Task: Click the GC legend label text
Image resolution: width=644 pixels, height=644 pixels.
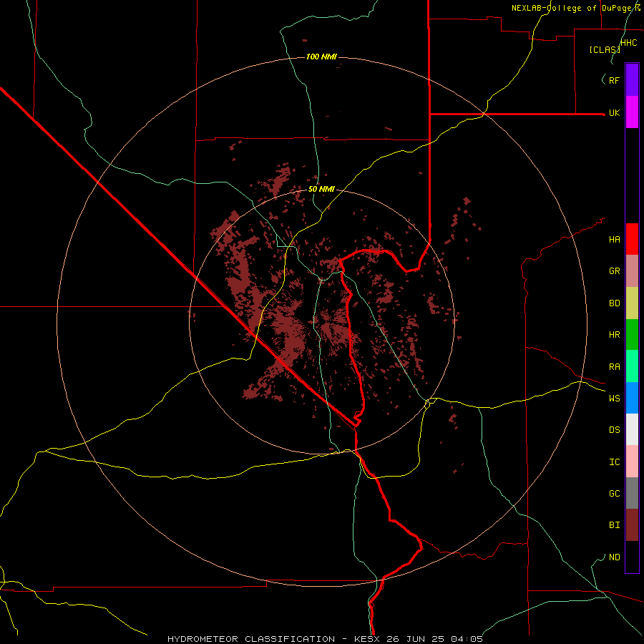Action: click(614, 494)
